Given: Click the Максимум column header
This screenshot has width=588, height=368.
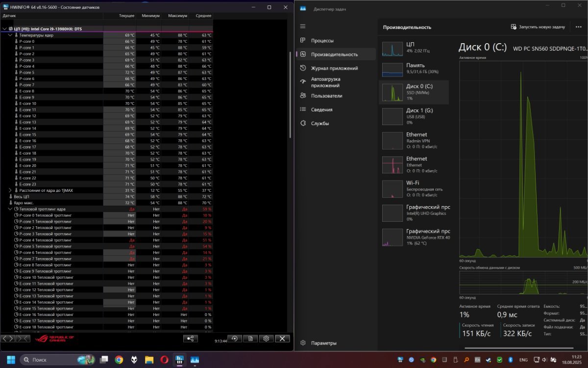Looking at the screenshot, I should 175,16.
